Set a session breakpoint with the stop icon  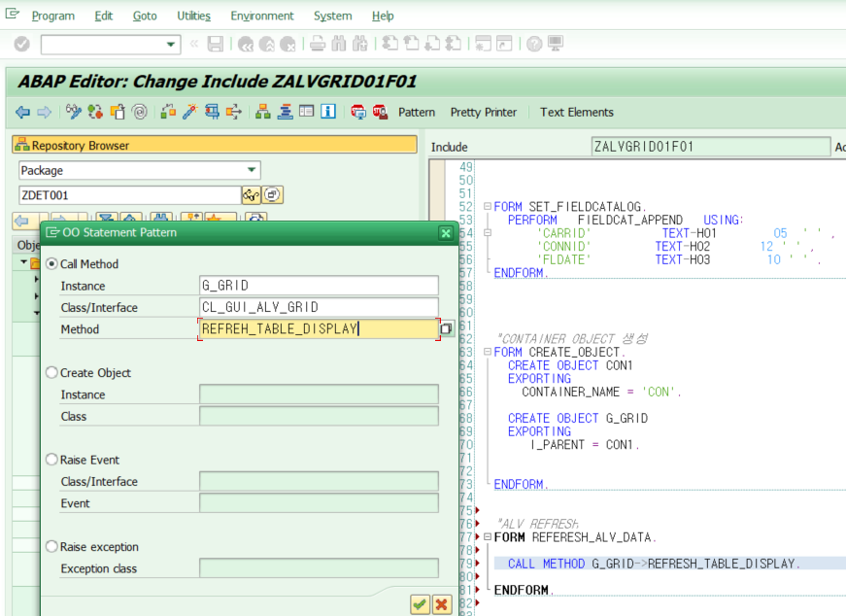pos(357,113)
